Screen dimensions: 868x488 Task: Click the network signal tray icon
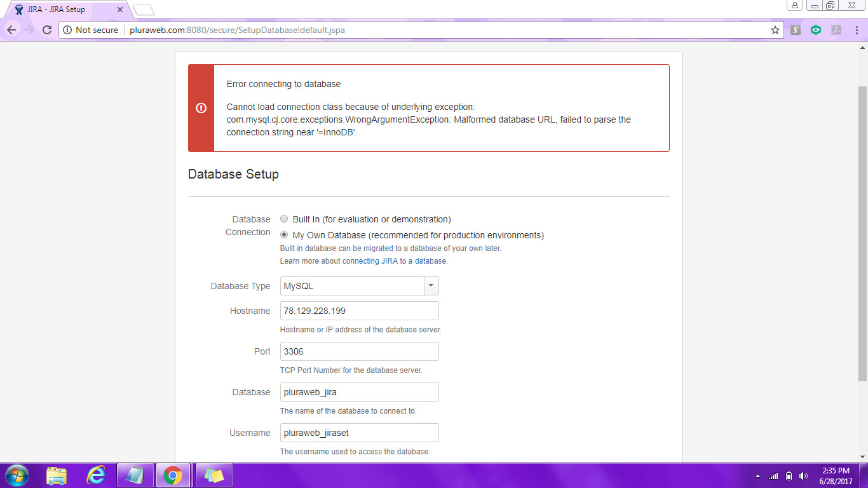(773, 476)
